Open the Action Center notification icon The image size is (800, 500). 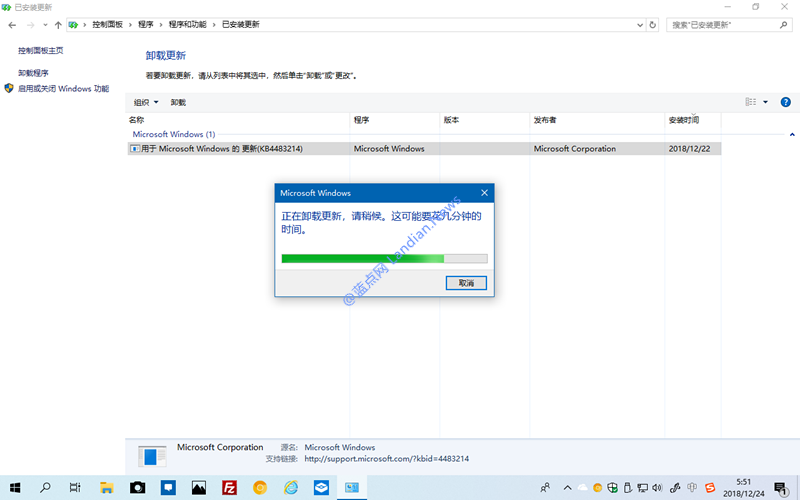tap(781, 488)
